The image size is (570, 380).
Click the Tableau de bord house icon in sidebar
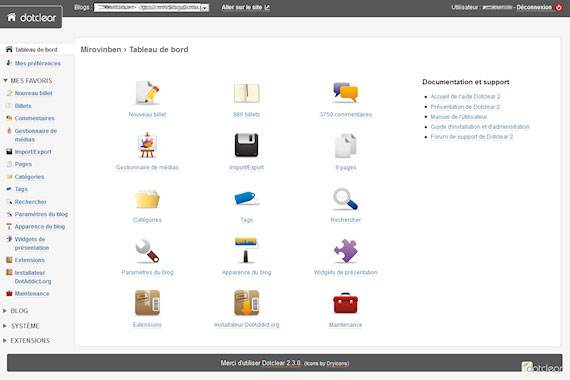[x=9, y=49]
